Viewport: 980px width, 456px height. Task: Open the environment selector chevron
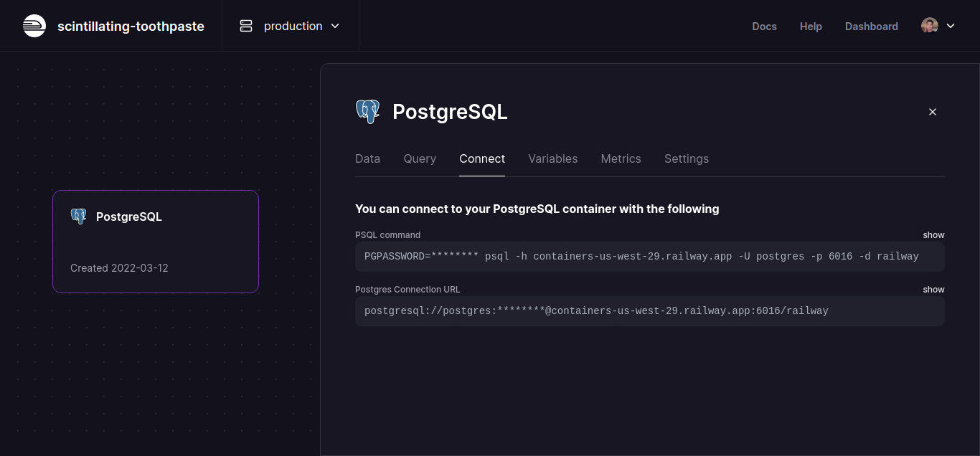[335, 25]
